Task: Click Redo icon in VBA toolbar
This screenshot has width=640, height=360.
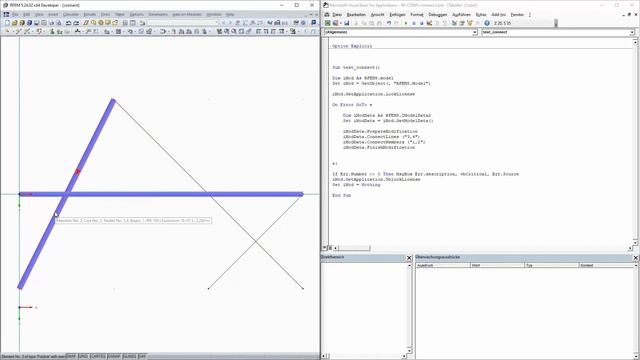Action: coord(396,23)
